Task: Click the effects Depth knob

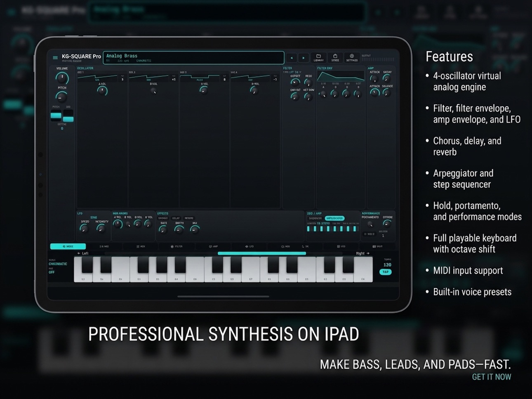Action: pos(179,229)
